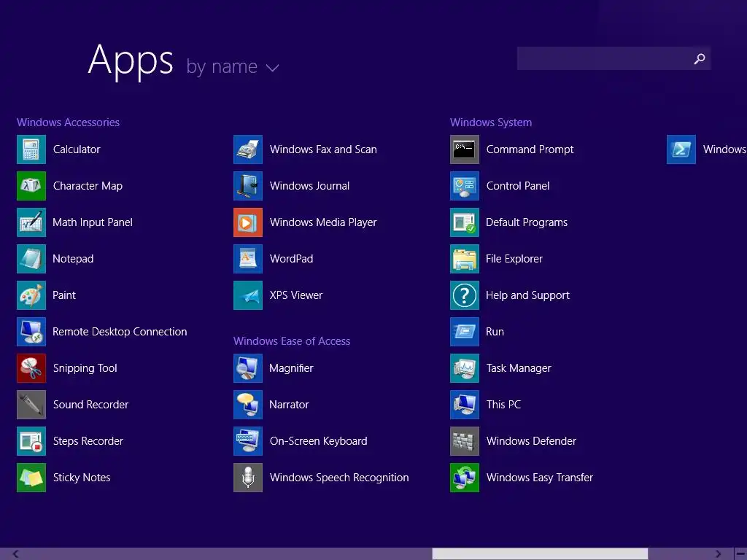The image size is (747, 560).
Task: Open the Calculator app icon
Action: click(x=31, y=149)
